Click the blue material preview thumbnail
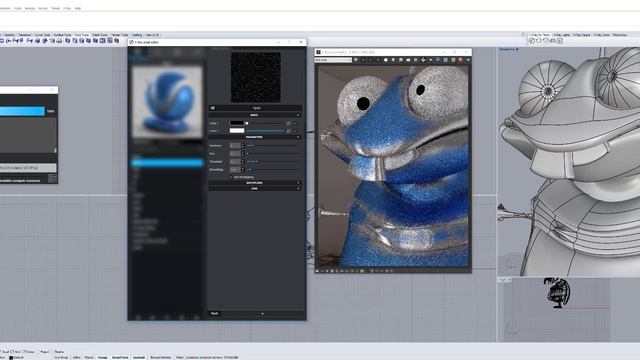This screenshot has height=360, width=640. tap(167, 102)
